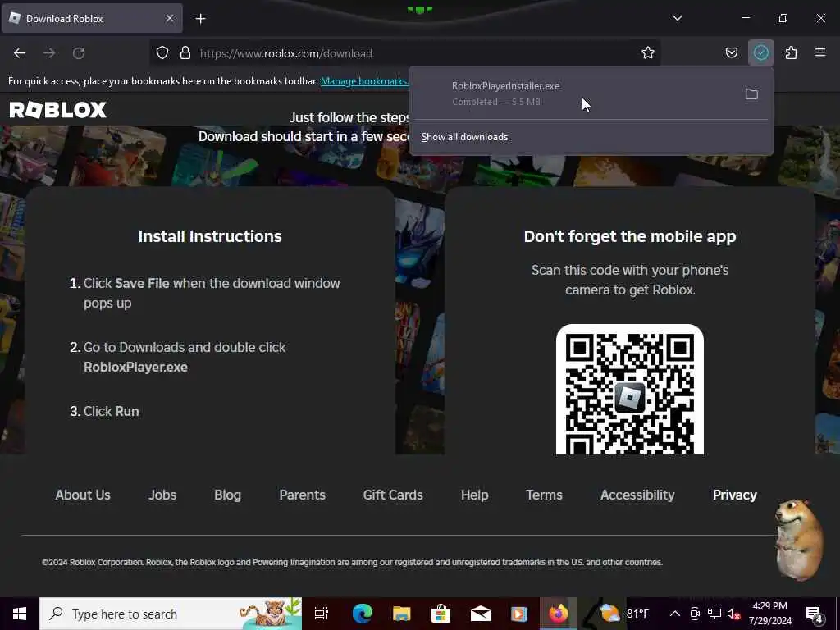Open Mail app from taskbar

[x=480, y=614]
